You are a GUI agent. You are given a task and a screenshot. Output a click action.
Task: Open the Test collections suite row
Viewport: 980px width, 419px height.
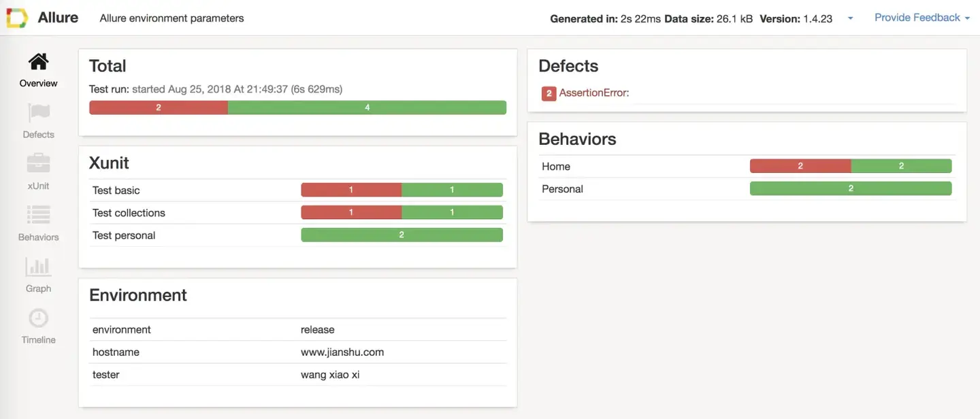129,213
